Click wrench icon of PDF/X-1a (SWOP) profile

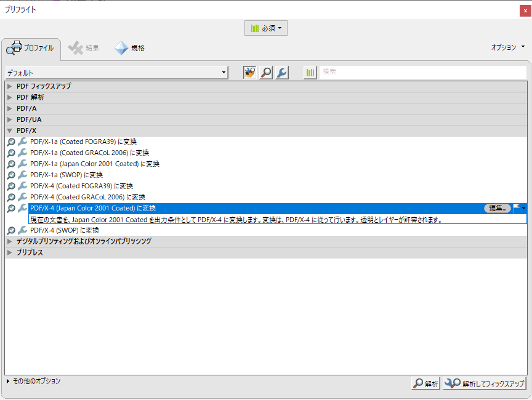(x=23, y=175)
